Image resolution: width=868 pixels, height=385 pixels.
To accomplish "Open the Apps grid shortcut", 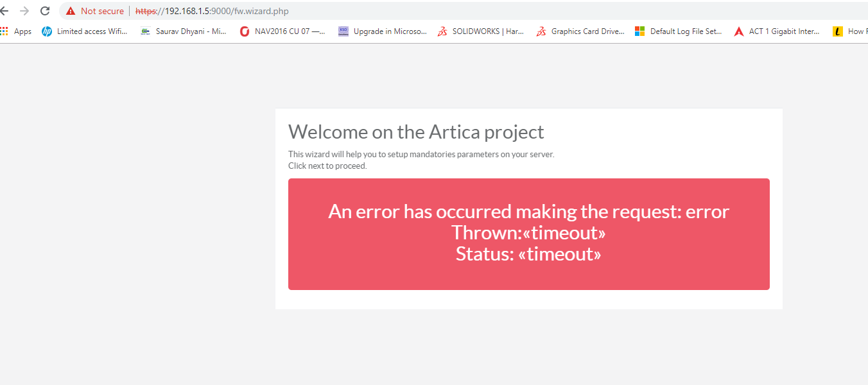I will tap(16, 31).
